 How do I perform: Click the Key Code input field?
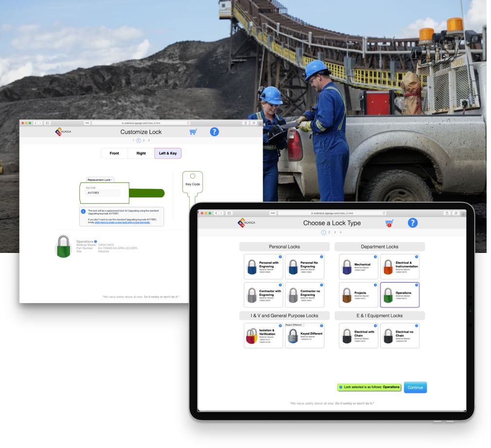pos(103,193)
